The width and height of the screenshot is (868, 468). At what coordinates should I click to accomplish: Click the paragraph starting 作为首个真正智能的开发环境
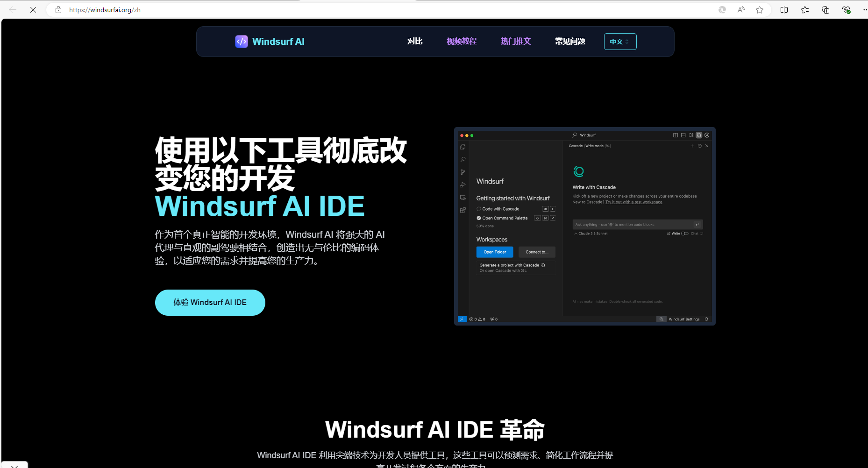[270, 248]
